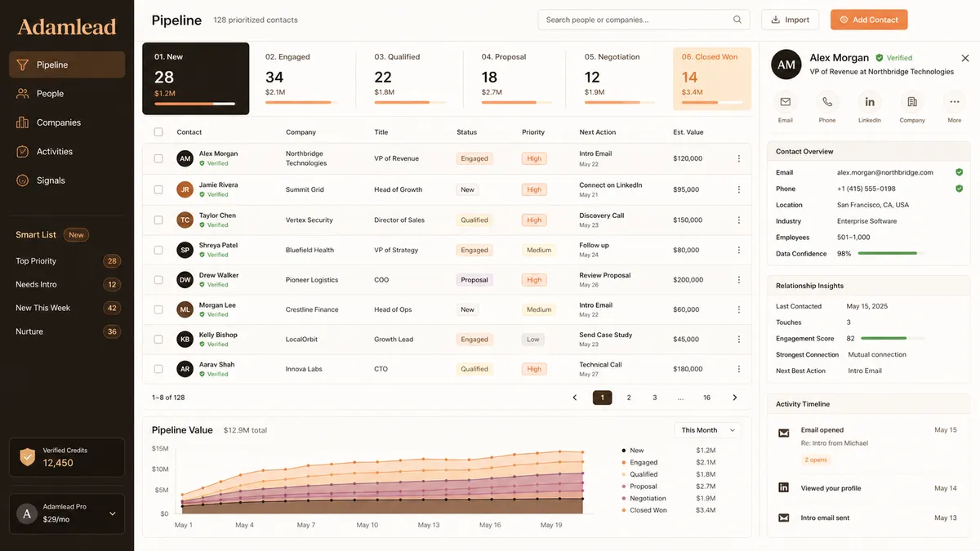Open row menu for Morgan Lee

coord(739,309)
